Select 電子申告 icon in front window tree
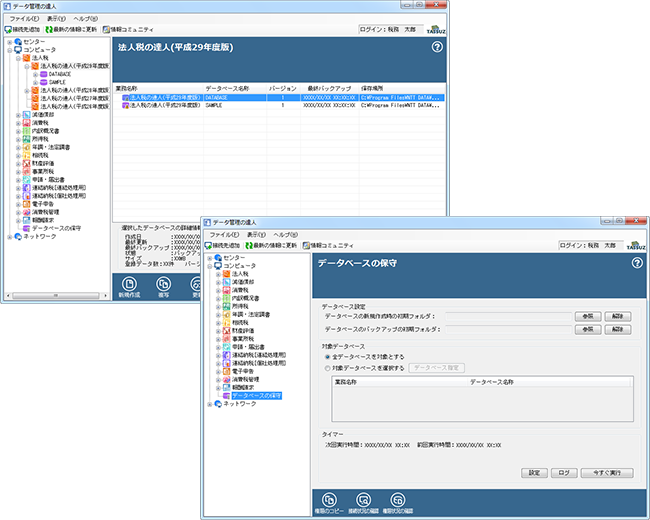The height and width of the screenshot is (520, 650). [226, 371]
